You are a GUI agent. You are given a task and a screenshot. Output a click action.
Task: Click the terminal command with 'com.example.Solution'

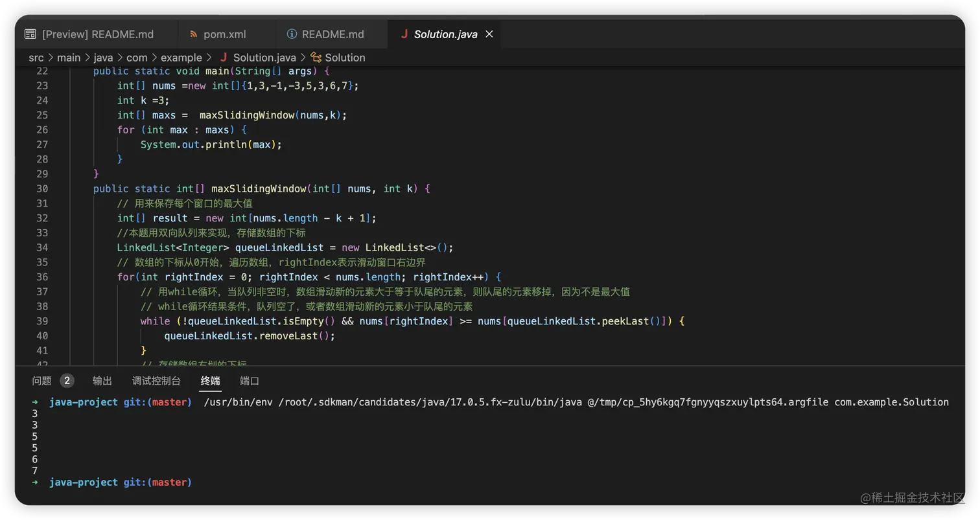point(576,402)
